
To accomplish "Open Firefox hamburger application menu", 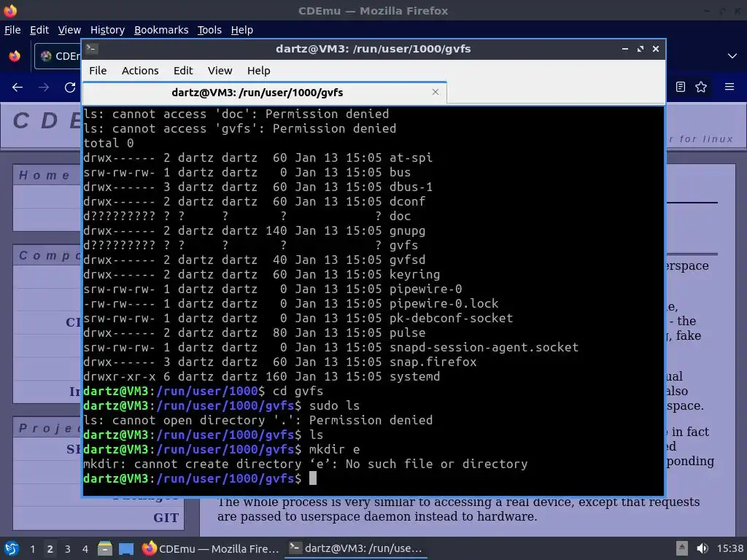I will click(x=729, y=87).
